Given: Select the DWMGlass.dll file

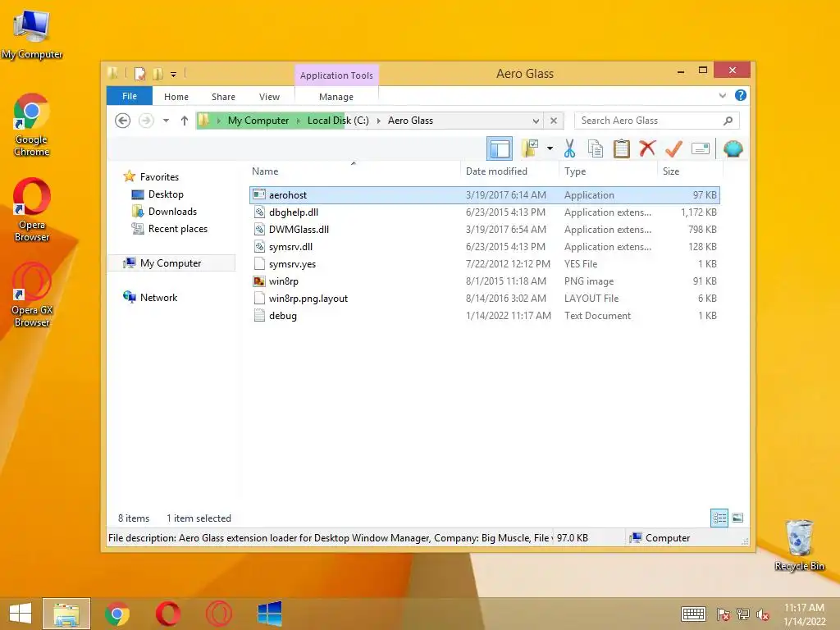Looking at the screenshot, I should [484, 230].
